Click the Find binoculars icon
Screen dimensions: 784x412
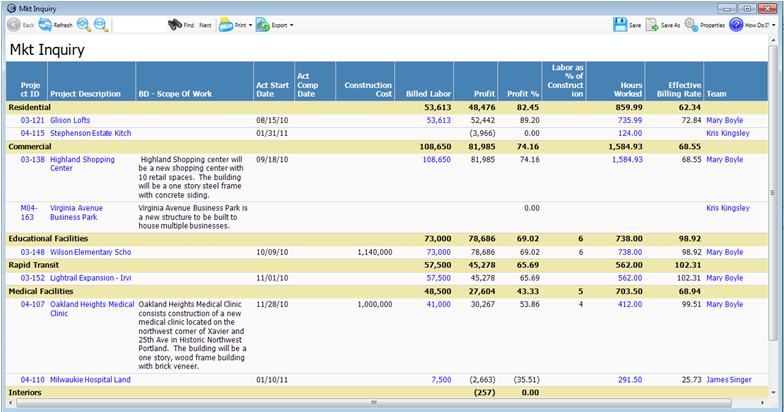(x=174, y=24)
